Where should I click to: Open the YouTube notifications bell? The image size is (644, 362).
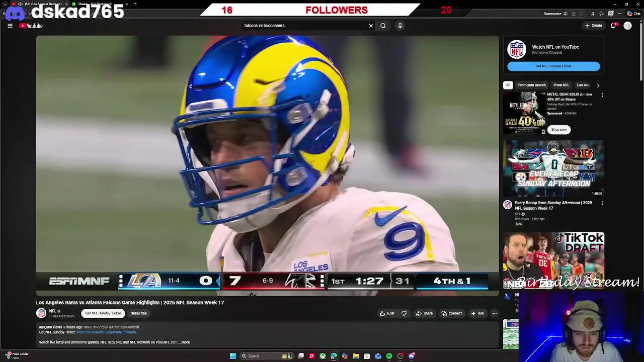coord(613,26)
